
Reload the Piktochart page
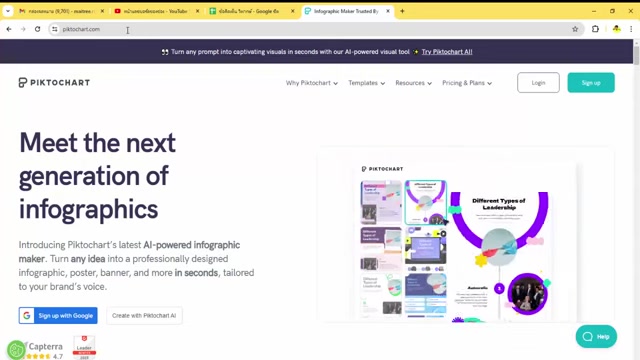point(38,29)
